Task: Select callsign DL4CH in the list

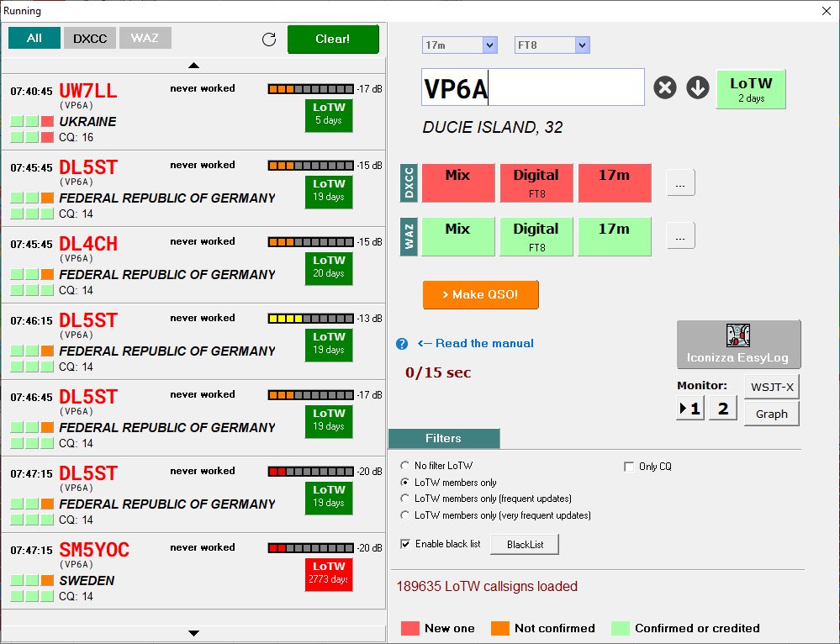Action: point(87,244)
